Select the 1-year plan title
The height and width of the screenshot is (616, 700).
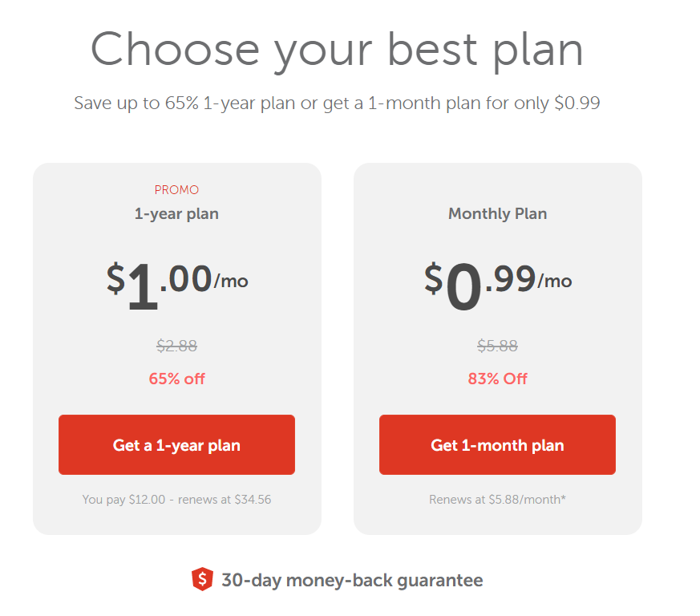click(x=176, y=214)
